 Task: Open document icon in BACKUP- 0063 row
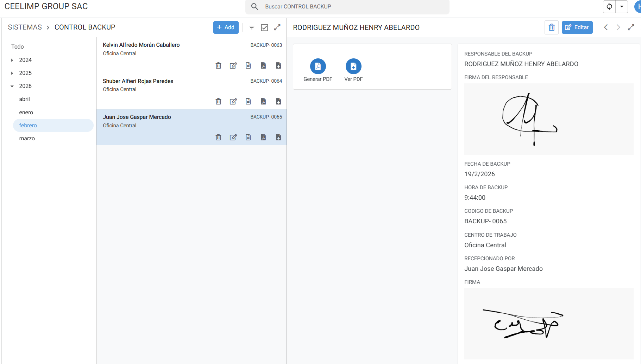(248, 65)
